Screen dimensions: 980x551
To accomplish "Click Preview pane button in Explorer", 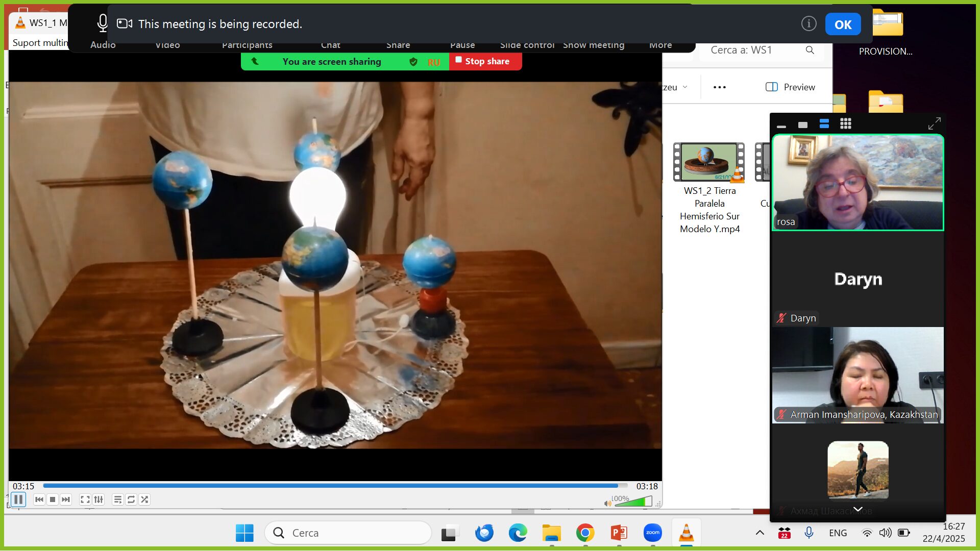I will (790, 87).
